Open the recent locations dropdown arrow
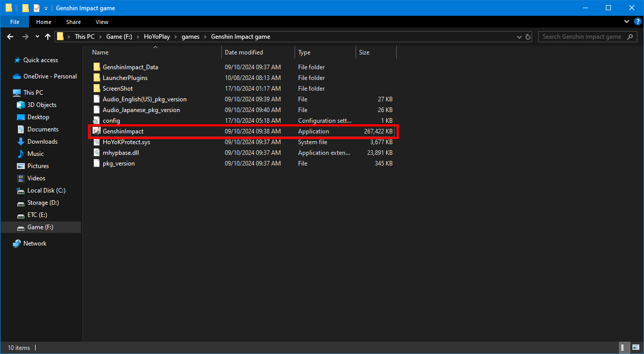644x354 pixels. (37, 36)
